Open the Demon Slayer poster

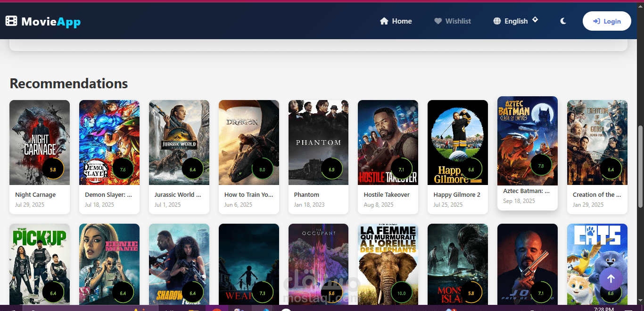coord(109,143)
